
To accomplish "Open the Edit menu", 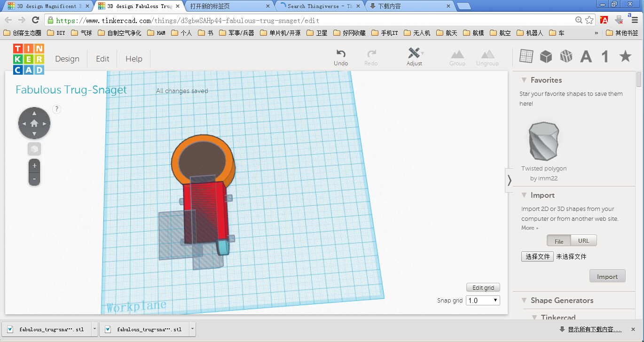I will pyautogui.click(x=102, y=59).
